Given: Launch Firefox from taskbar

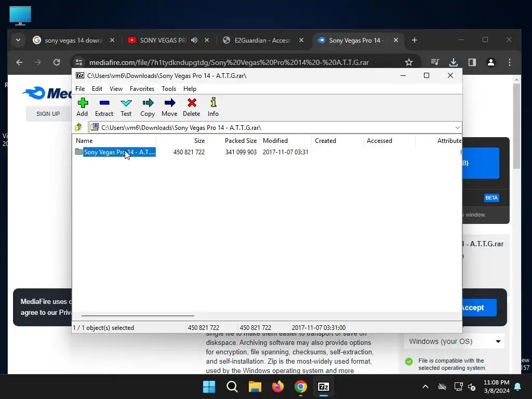Looking at the screenshot, I should pyautogui.click(x=278, y=387).
